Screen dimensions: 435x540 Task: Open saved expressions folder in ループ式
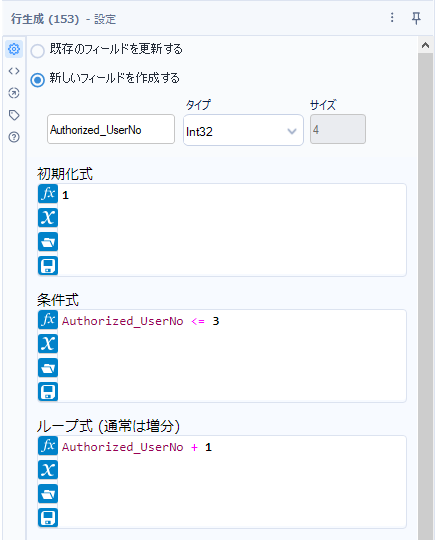(x=48, y=494)
